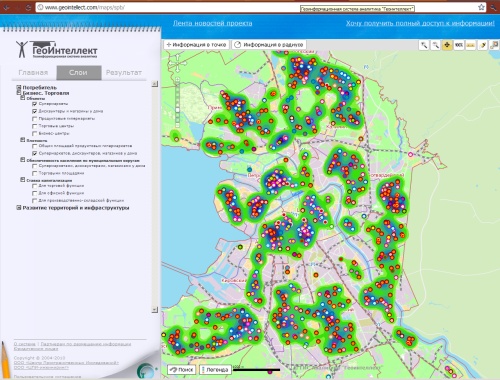Viewport: 500px width, 380px height.
Task: Pan the map down with the arrow control
Action: click(177, 69)
